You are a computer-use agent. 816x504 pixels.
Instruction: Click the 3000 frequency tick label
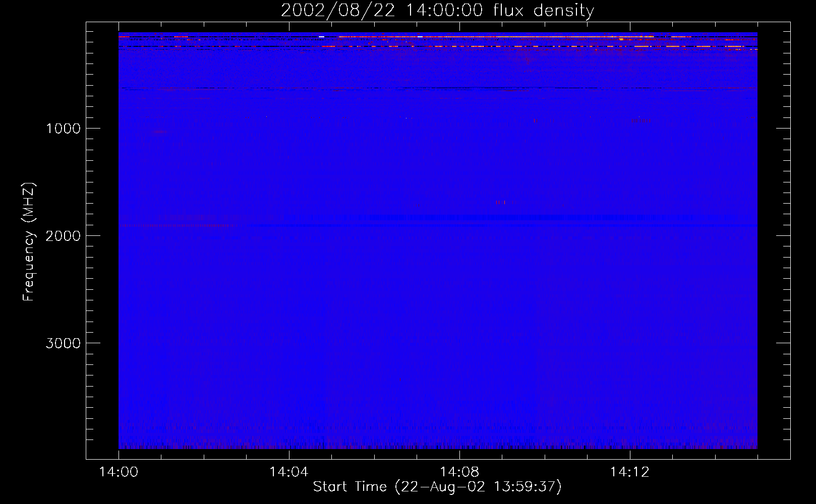click(63, 343)
